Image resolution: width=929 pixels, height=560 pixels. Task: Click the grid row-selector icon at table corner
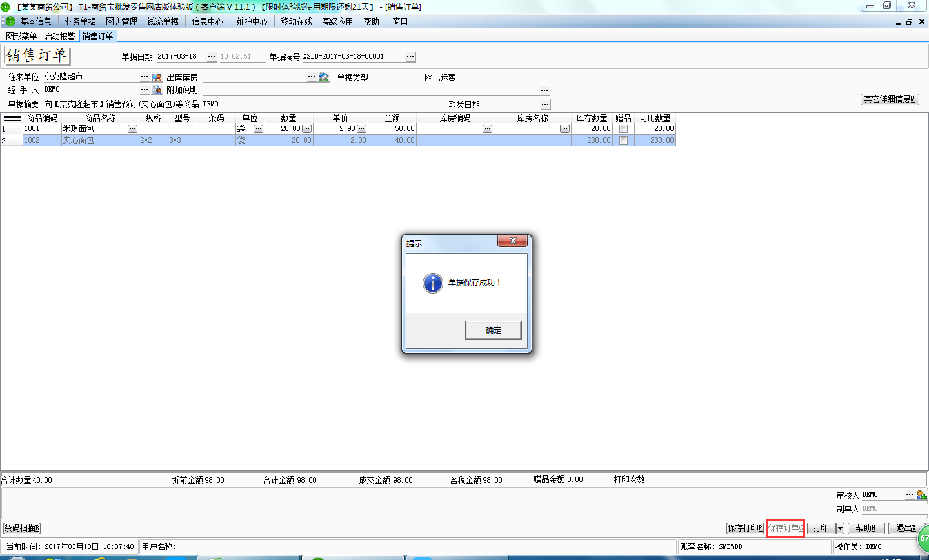pyautogui.click(x=12, y=118)
